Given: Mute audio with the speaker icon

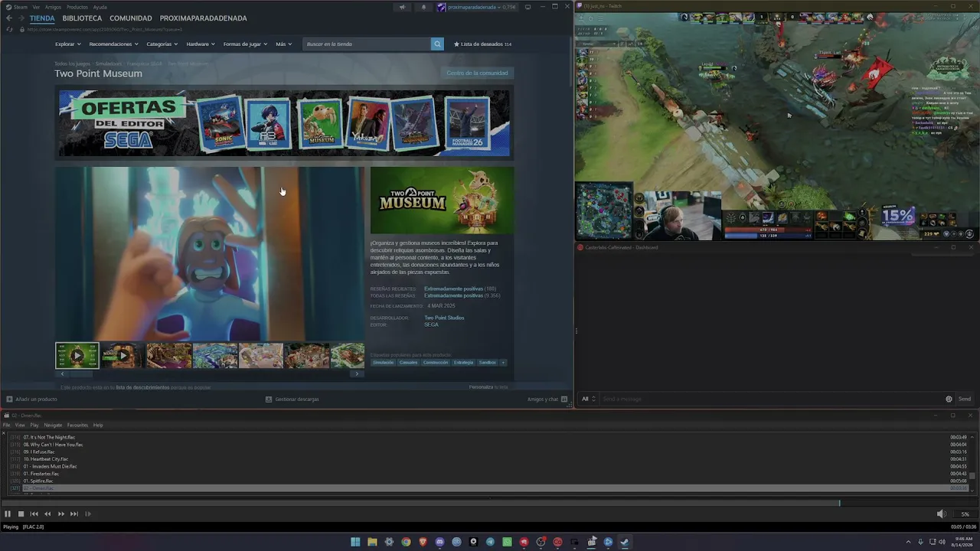Looking at the screenshot, I should tap(942, 514).
